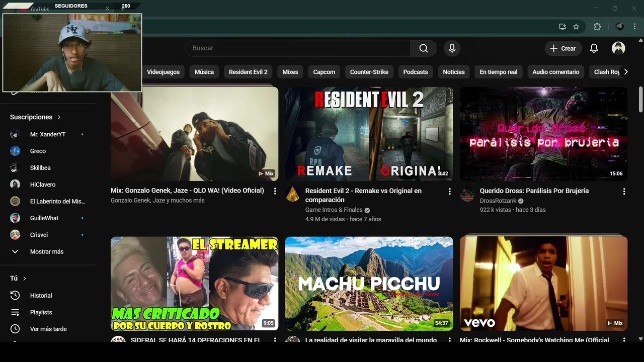Click the Playlists list icon
Image resolution: width=644 pixels, height=362 pixels.
click(x=15, y=312)
